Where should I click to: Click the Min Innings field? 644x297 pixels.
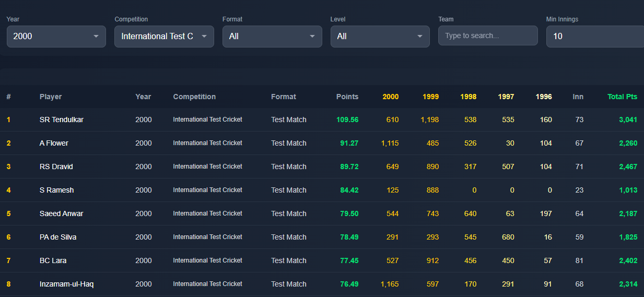tap(595, 37)
